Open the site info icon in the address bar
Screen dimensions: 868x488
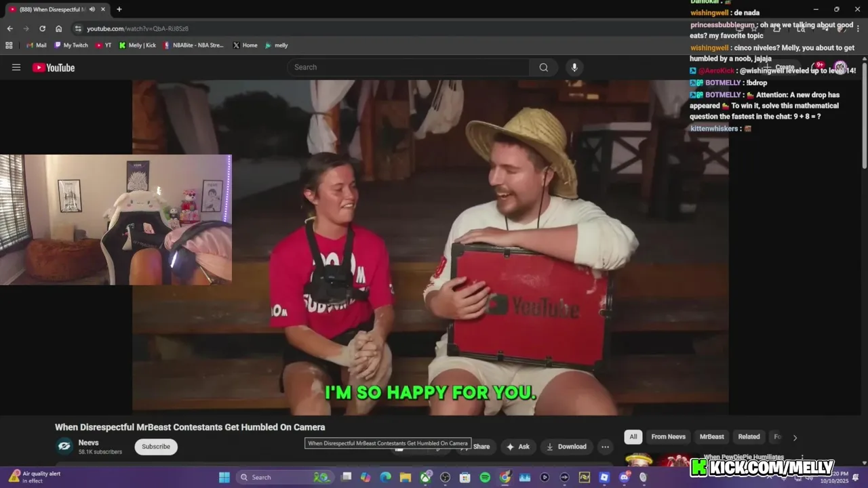pyautogui.click(x=78, y=28)
